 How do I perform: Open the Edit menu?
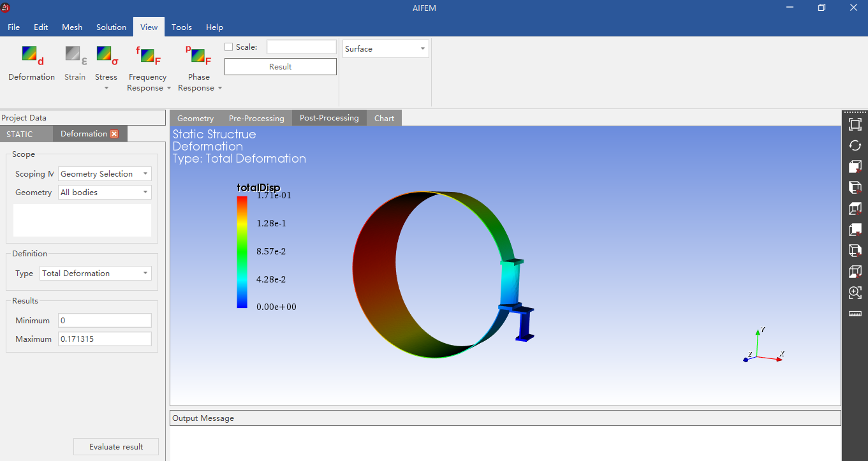coord(41,27)
